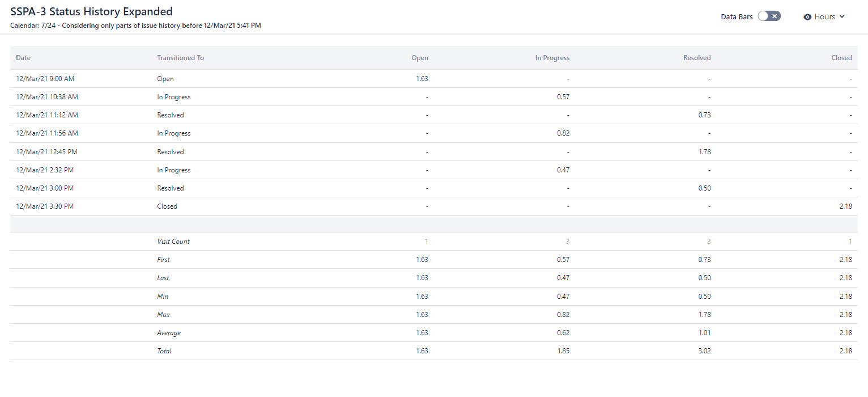Screen dimensions: 868x397
Task: Select the 12/Mar/21 9:00 AM row date
Action: point(45,79)
